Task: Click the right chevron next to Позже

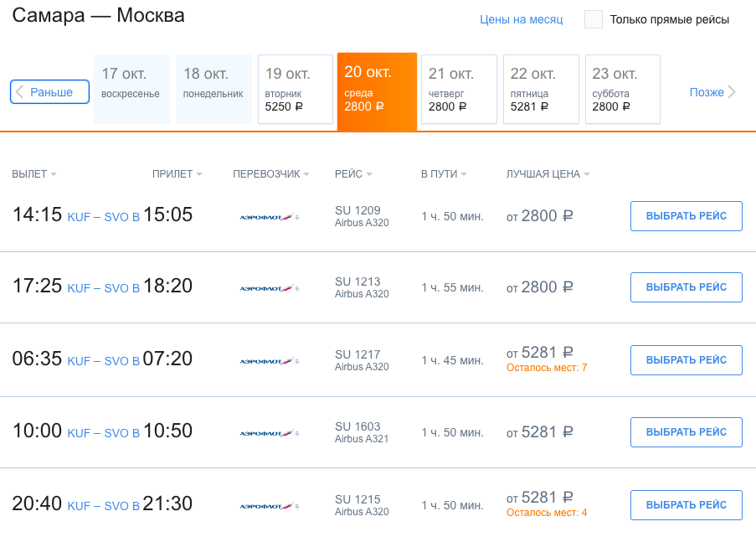Action: [x=733, y=92]
